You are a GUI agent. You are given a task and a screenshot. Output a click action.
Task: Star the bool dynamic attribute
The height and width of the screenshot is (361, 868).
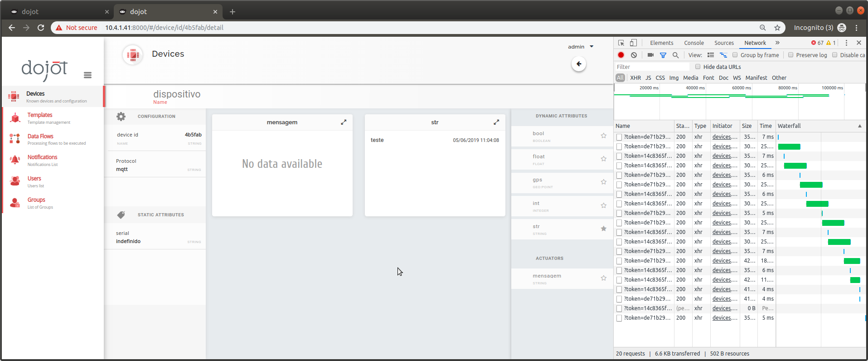coord(604,136)
